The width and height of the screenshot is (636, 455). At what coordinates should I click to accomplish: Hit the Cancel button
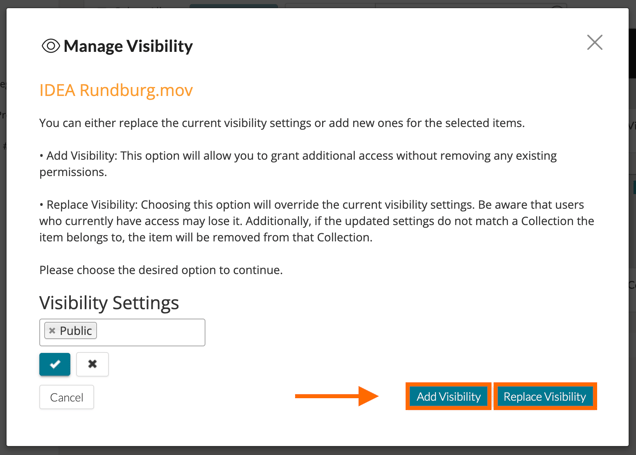coord(66,397)
